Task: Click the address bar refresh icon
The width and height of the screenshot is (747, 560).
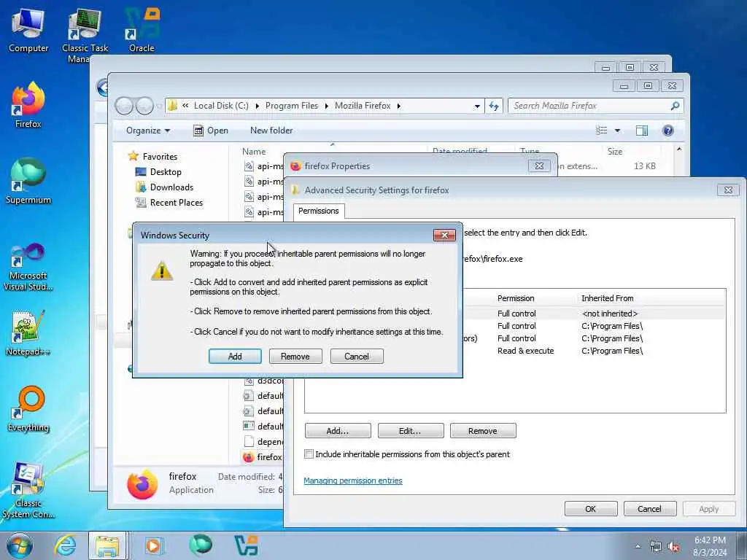Action: [x=494, y=106]
